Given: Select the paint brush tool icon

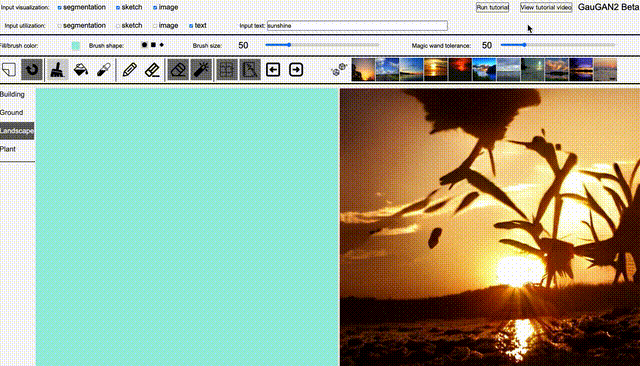Looking at the screenshot, I should point(57,70).
